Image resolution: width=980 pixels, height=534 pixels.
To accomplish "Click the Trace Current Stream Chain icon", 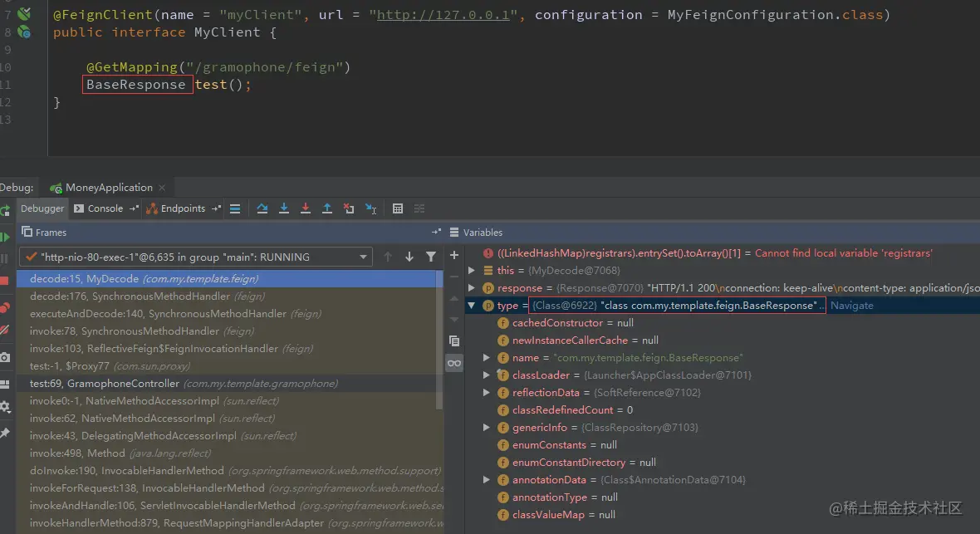I will pos(419,208).
